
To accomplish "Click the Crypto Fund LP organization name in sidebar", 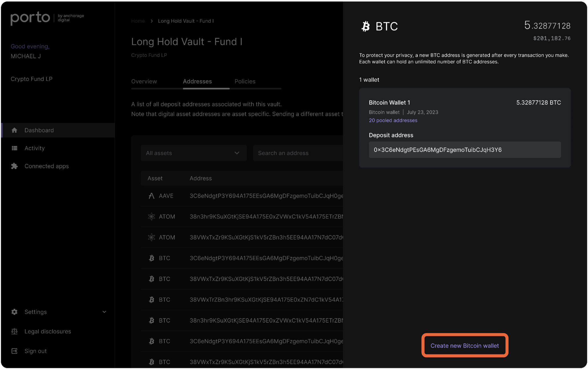I will 32,79.
